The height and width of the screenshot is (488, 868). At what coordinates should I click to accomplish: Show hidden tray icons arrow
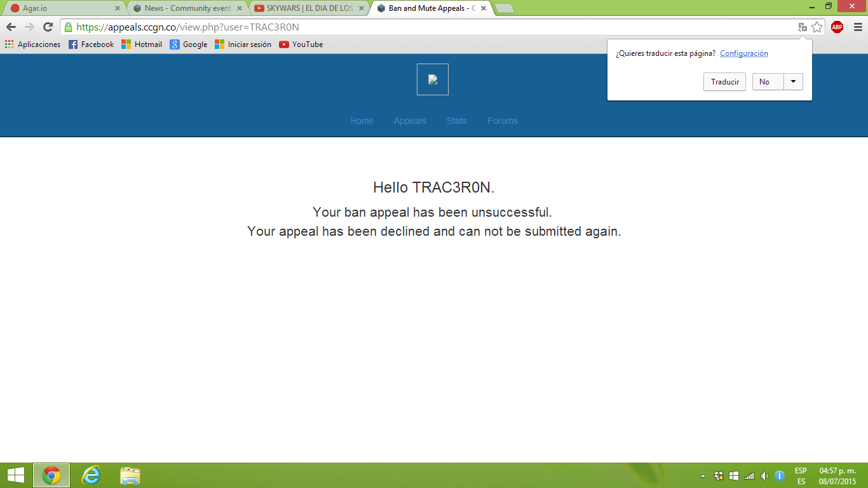[703, 476]
